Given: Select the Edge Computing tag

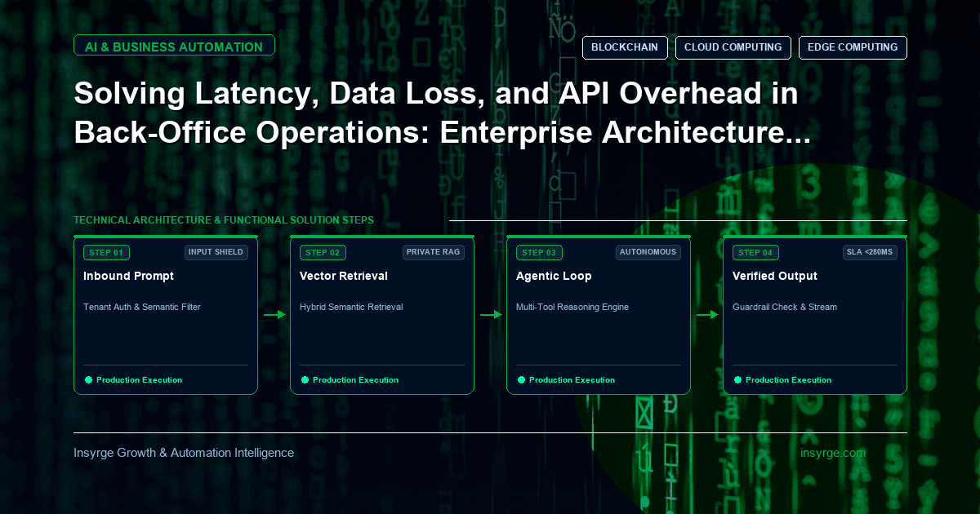Looking at the screenshot, I should coord(853,47).
